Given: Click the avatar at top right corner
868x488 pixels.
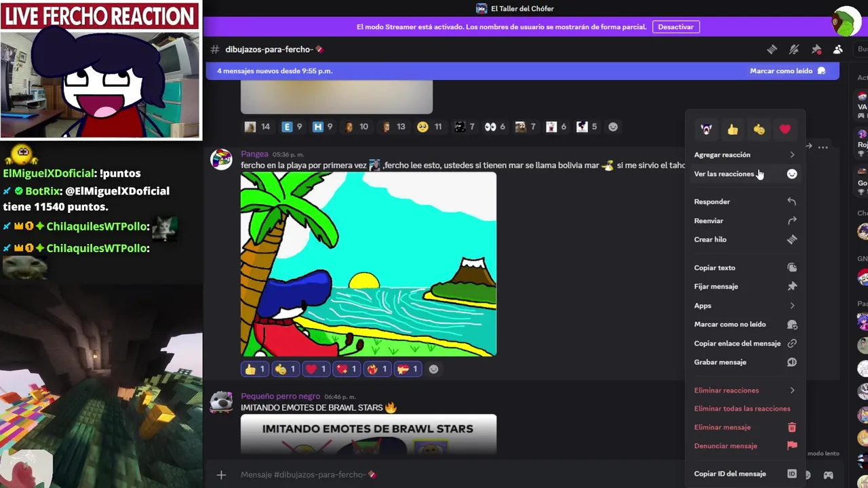Looking at the screenshot, I should coord(847,21).
